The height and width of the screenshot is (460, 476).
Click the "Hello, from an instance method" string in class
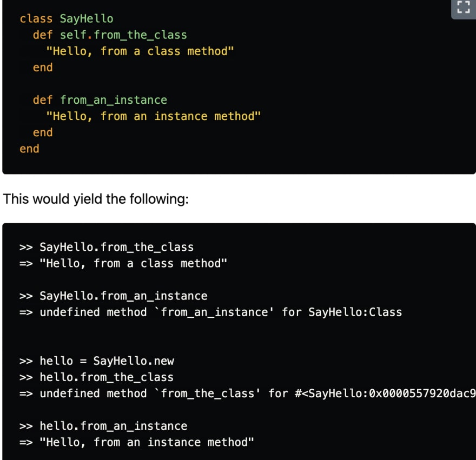(x=153, y=116)
